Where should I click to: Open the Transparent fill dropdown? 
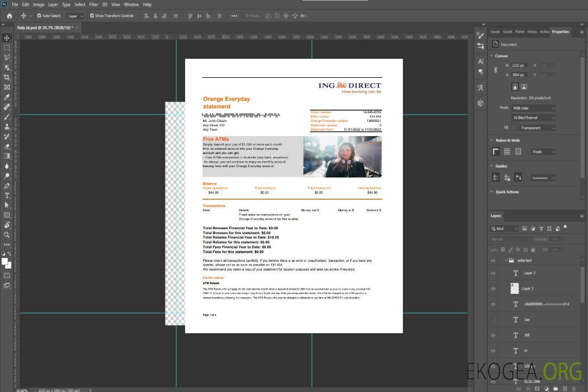coord(537,128)
